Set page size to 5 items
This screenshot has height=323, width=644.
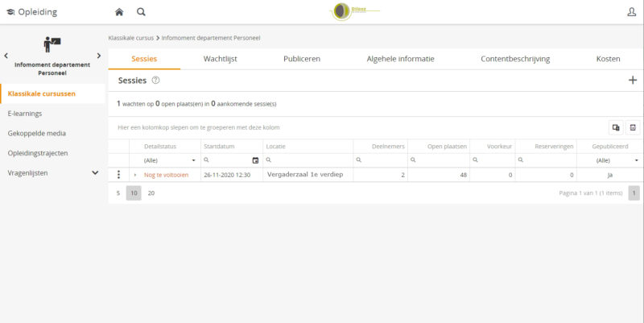coord(118,193)
